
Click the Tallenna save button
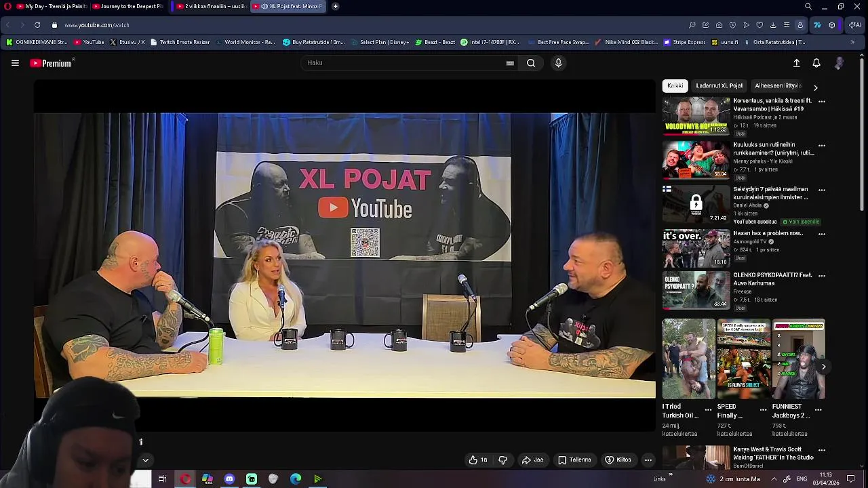[x=574, y=460]
